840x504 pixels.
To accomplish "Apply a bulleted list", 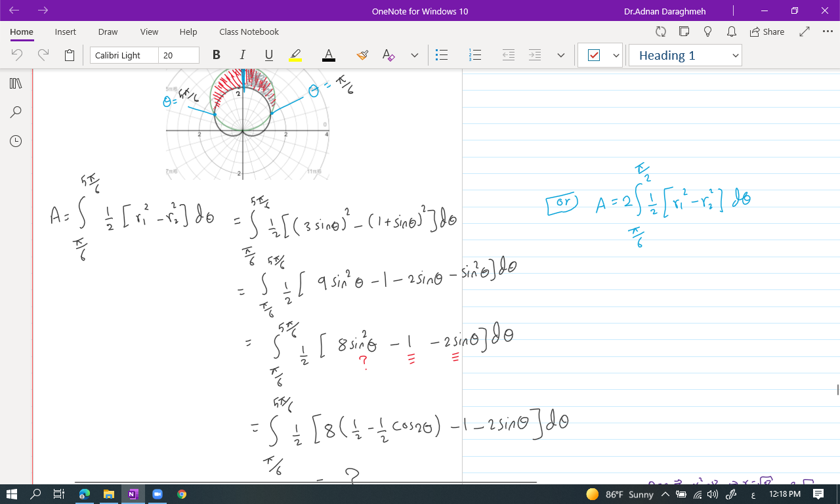I will click(442, 56).
